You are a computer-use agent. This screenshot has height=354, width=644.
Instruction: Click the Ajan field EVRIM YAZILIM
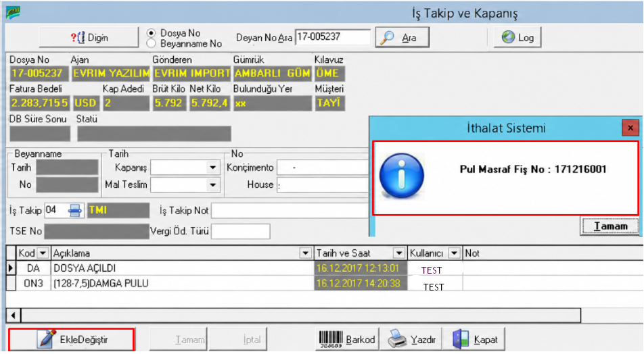(111, 74)
